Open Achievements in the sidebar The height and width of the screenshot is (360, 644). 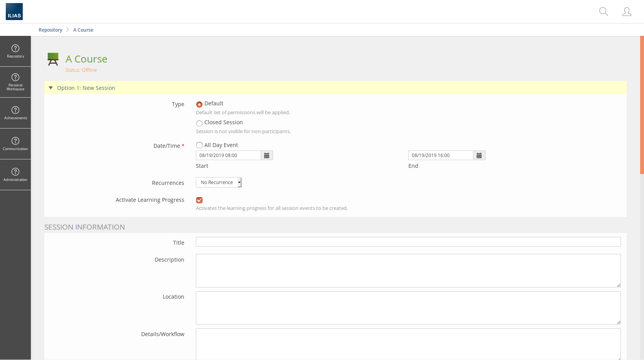15,113
